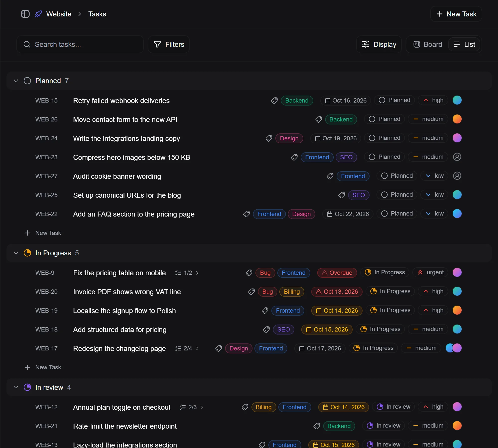Expand subtasks of Fix the pricing table

[x=197, y=273]
